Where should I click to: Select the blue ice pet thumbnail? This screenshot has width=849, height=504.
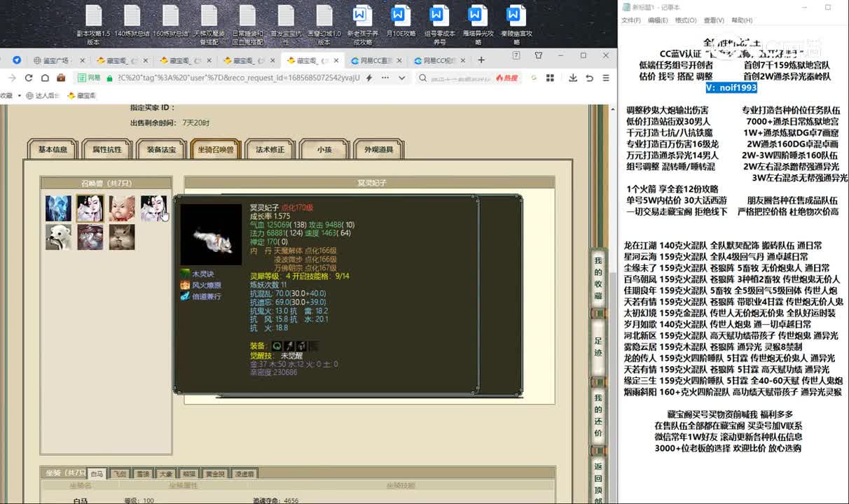(58, 208)
